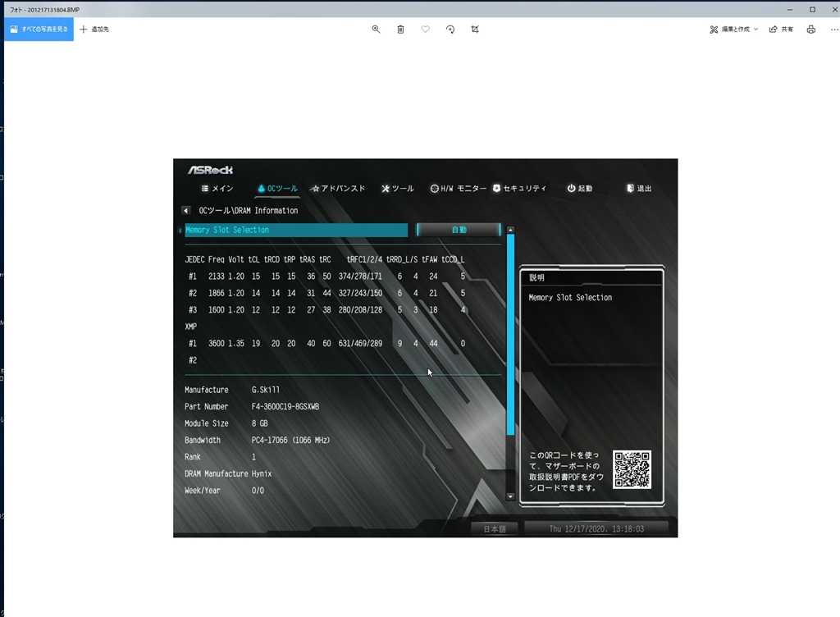
Task: Click JEDEC #3 frequency 1600
Action: coord(217,309)
